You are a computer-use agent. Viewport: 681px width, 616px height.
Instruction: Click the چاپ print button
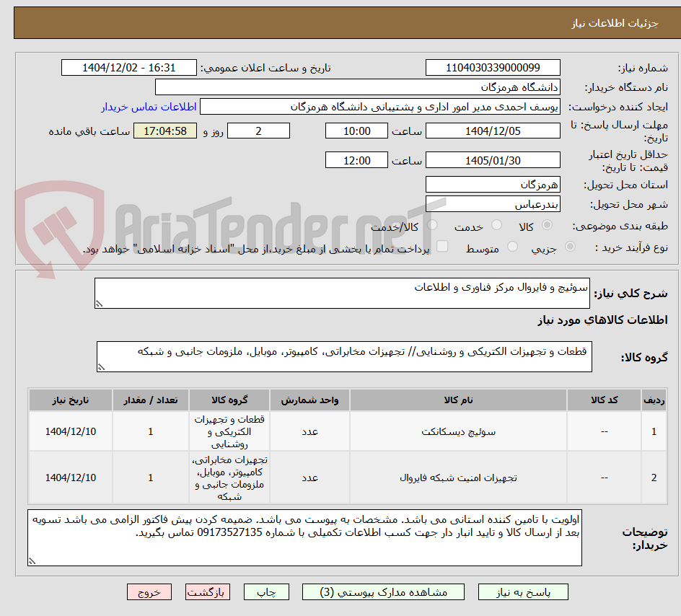266,592
